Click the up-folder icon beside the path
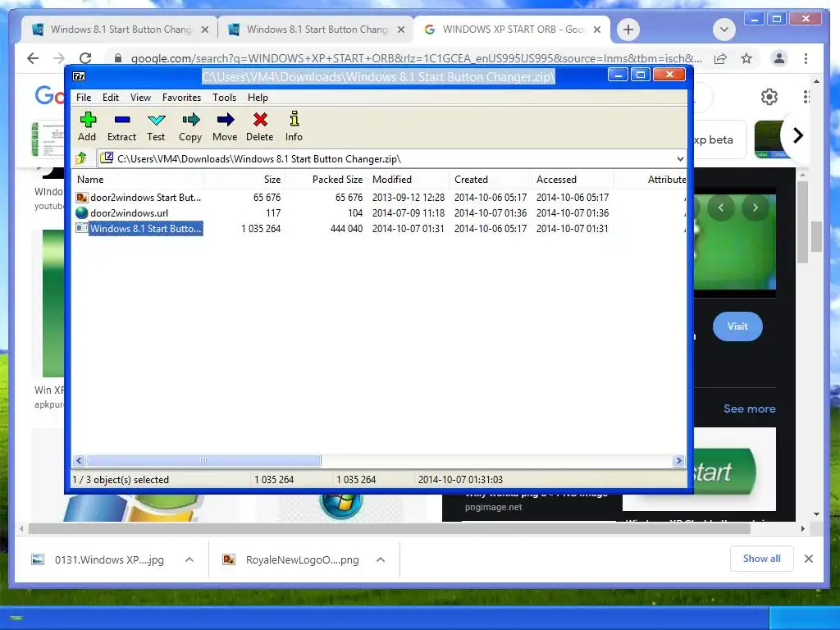This screenshot has width=840, height=630. click(81, 158)
